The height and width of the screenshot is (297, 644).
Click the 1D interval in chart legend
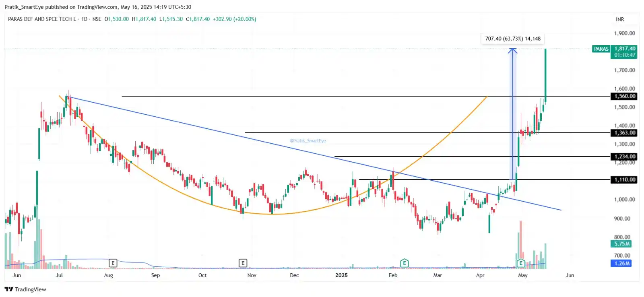pyautogui.click(x=84, y=19)
